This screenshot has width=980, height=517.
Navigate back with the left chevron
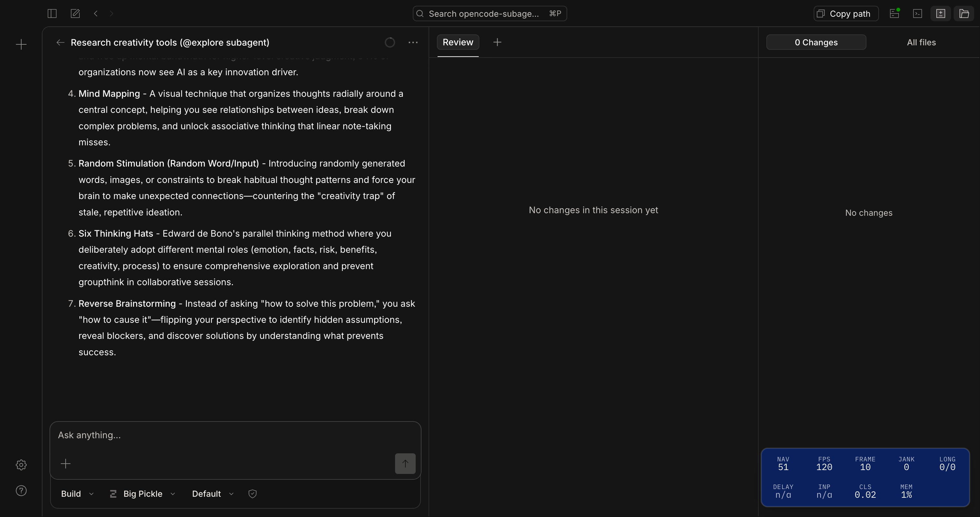point(96,14)
